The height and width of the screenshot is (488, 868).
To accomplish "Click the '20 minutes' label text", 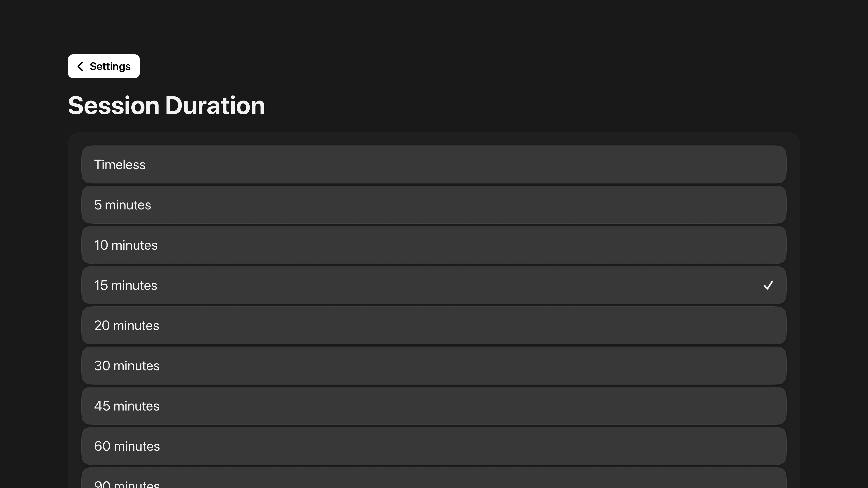I will 126,326.
